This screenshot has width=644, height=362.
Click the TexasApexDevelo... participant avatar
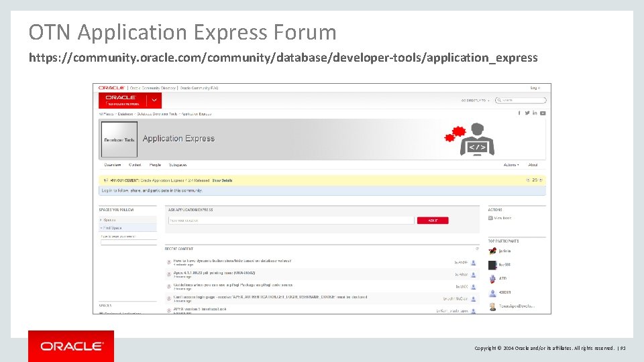(492, 306)
